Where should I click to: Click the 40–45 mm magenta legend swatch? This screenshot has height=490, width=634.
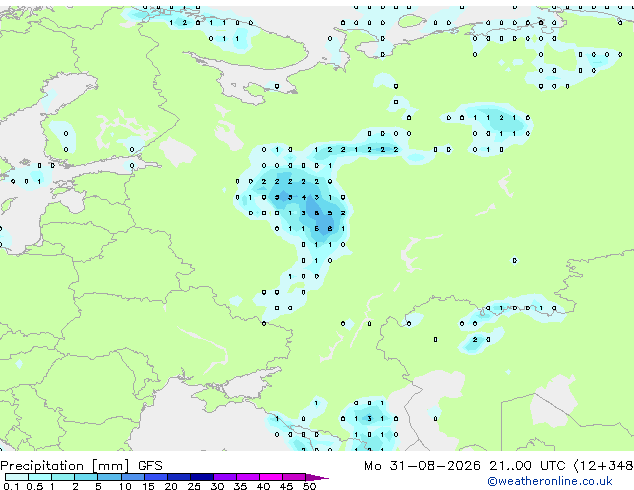pos(271,477)
